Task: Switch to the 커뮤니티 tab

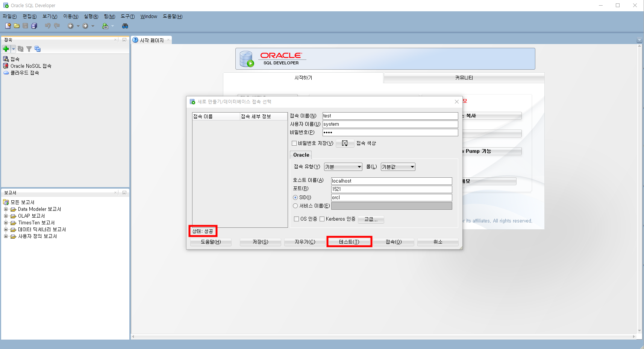Action: pyautogui.click(x=464, y=78)
